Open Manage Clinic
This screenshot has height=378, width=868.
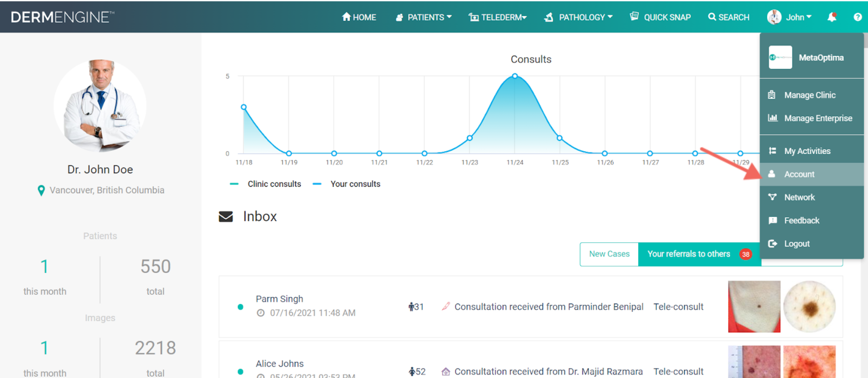click(x=812, y=95)
